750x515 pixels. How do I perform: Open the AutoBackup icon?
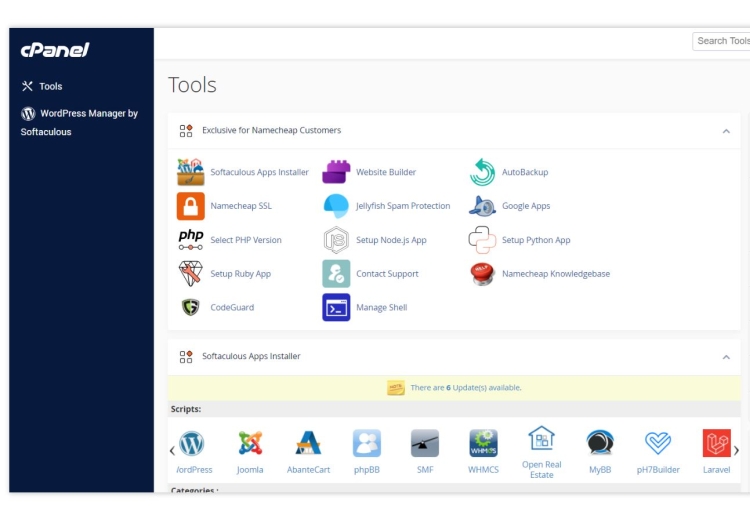click(482, 172)
